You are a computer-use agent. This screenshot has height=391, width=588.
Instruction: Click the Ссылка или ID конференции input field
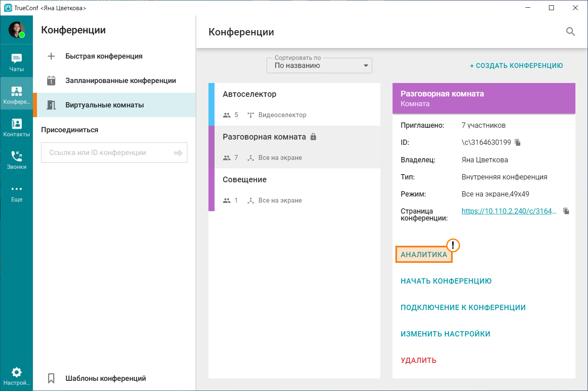coord(114,153)
